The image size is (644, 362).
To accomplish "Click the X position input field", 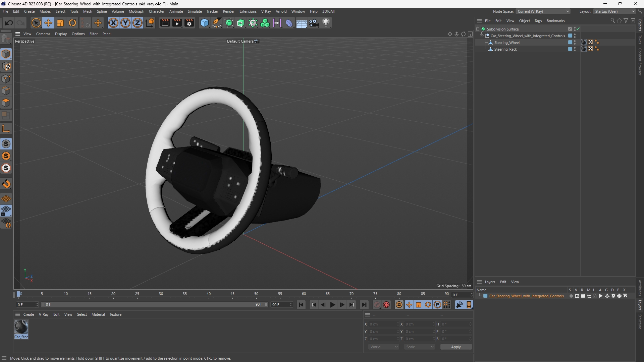I will (384, 324).
